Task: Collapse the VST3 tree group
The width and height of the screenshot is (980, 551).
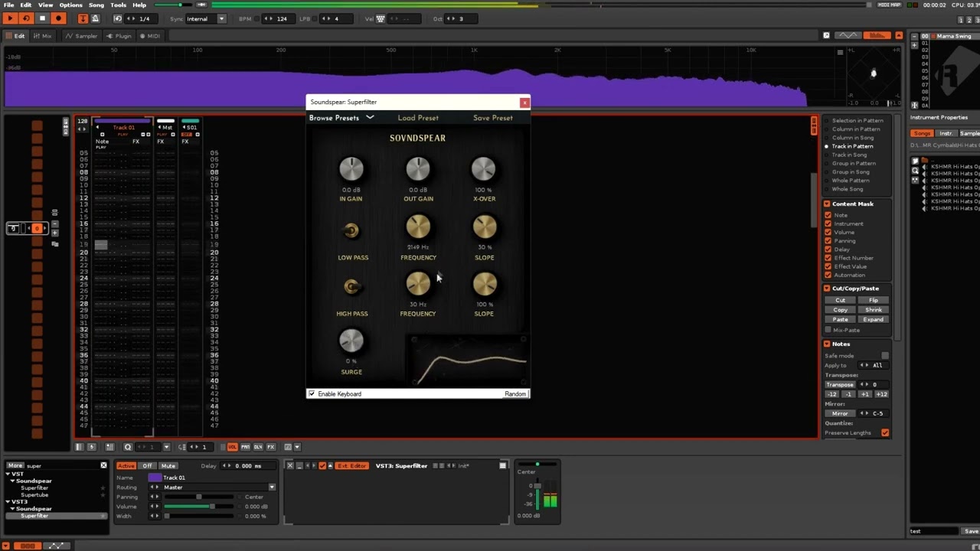Action: (x=7, y=502)
